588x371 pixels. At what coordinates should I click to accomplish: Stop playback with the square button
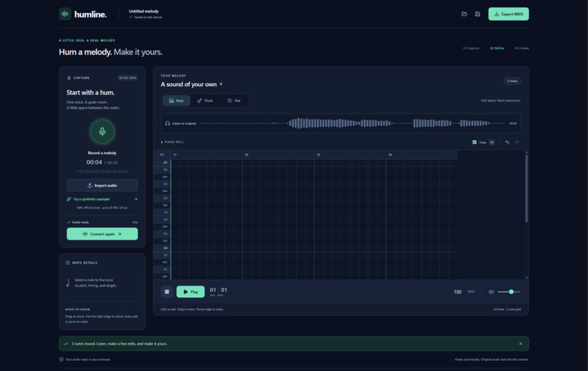click(x=167, y=292)
